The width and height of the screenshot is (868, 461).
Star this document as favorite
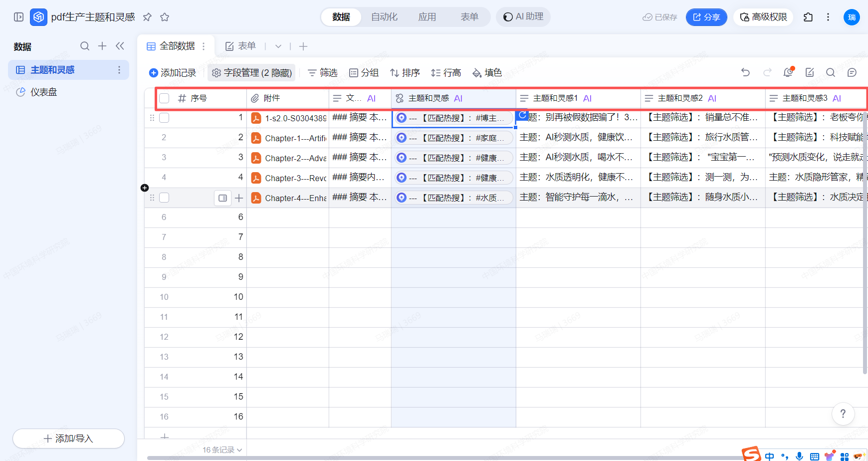point(165,17)
